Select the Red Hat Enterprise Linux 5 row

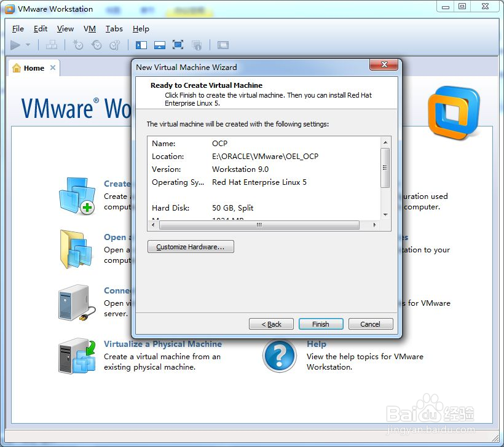click(x=264, y=182)
